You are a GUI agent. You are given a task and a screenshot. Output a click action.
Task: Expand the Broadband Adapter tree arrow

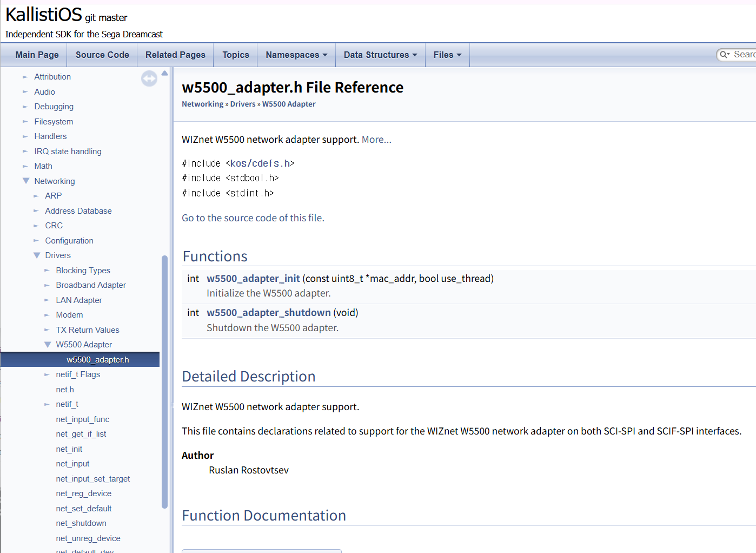tap(47, 285)
